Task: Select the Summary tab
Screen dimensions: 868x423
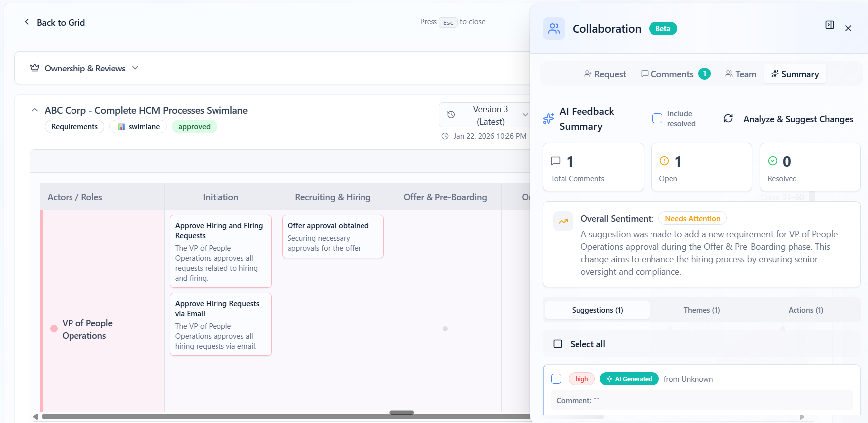Action: (x=795, y=74)
